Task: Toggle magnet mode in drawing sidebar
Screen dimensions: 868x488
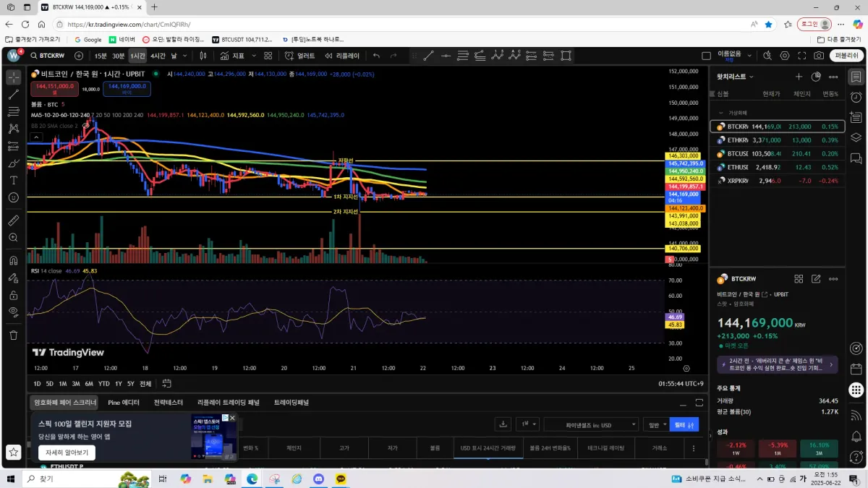Action: click(14, 260)
